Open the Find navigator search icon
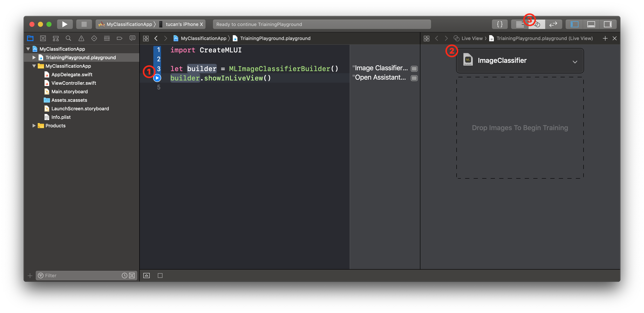 [68, 38]
